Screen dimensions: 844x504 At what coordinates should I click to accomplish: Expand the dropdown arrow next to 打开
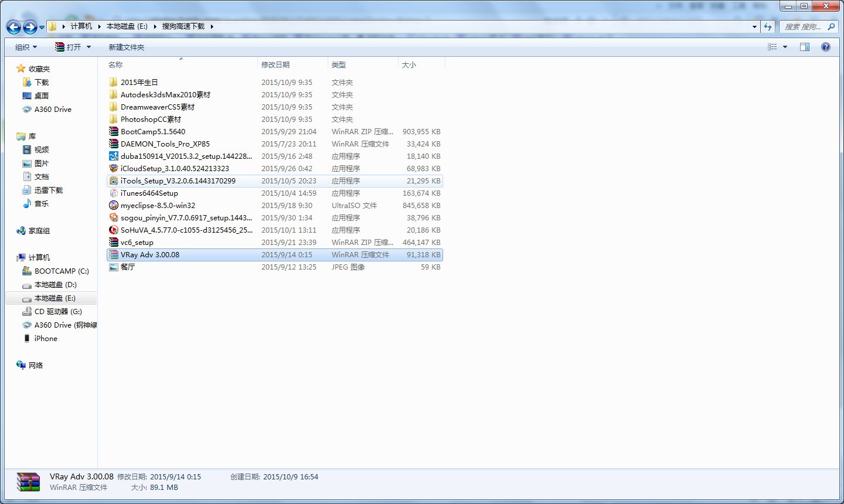[89, 47]
